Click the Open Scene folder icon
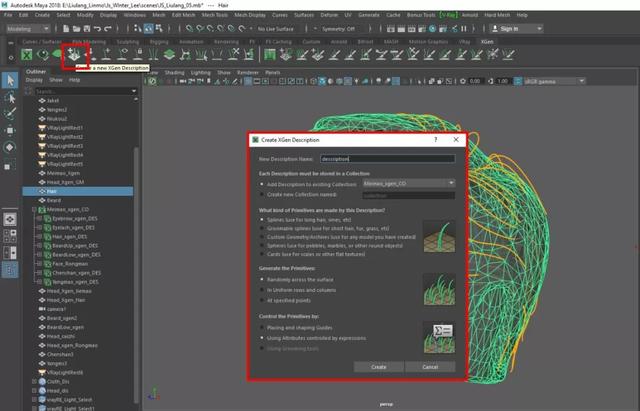640x411 pixels. coord(76,29)
